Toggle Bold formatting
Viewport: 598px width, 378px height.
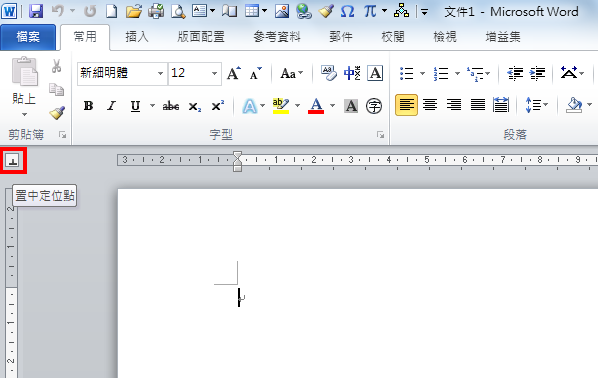(88, 106)
